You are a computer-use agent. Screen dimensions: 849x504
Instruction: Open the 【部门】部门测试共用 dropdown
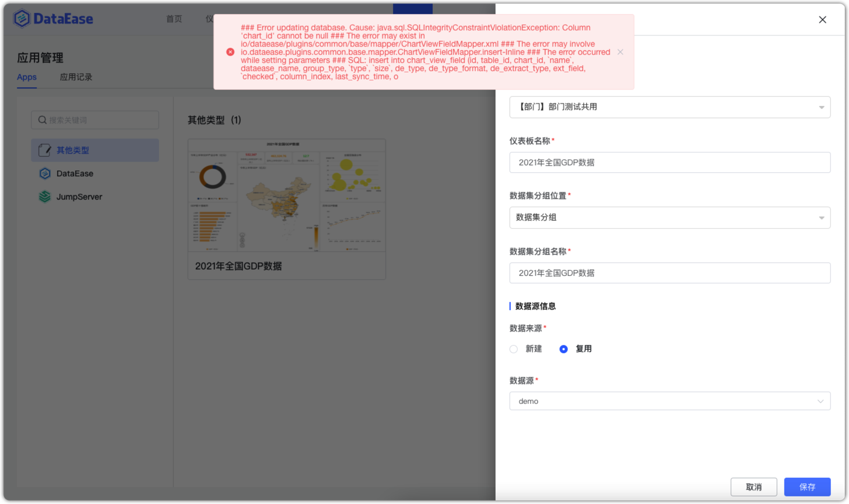coord(670,107)
